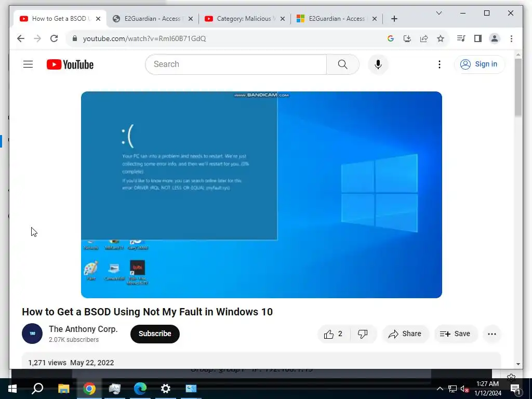Close the Category: Malicious tab

click(282, 19)
